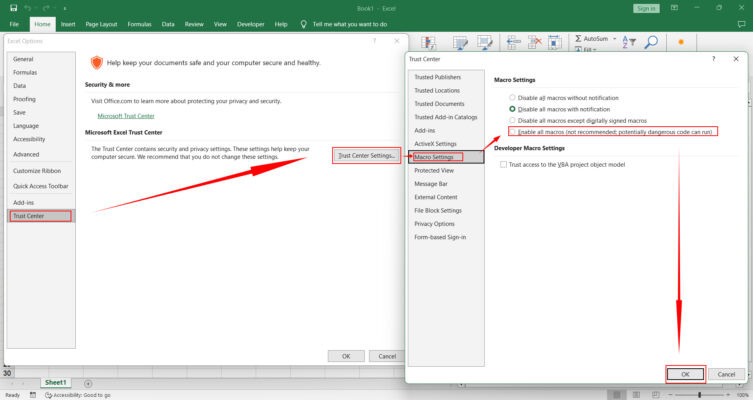Viewport: 753px width, 400px height.
Task: Expand the AutoSum dropdown arrow
Action: pos(614,38)
